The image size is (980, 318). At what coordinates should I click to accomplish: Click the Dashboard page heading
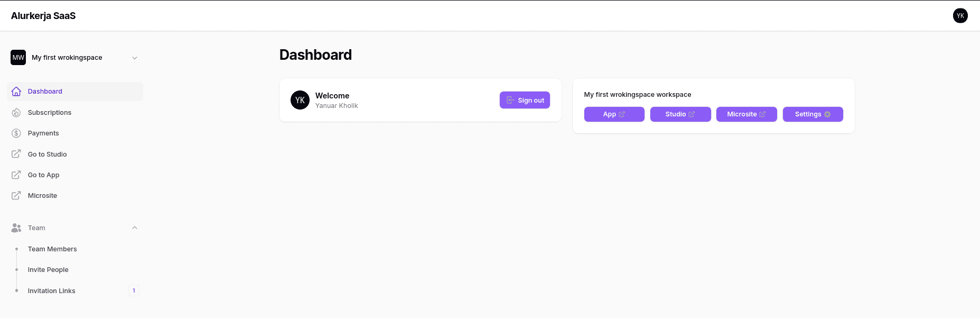pos(315,55)
